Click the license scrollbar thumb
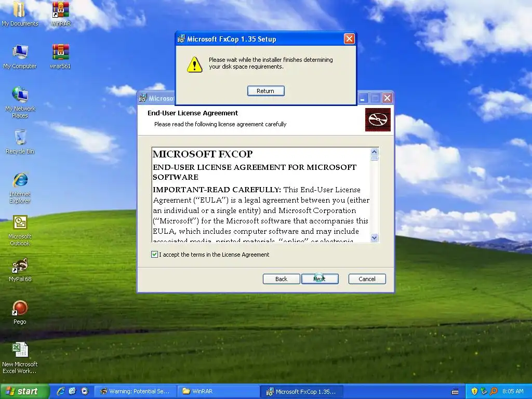532x399 pixels. click(374, 158)
